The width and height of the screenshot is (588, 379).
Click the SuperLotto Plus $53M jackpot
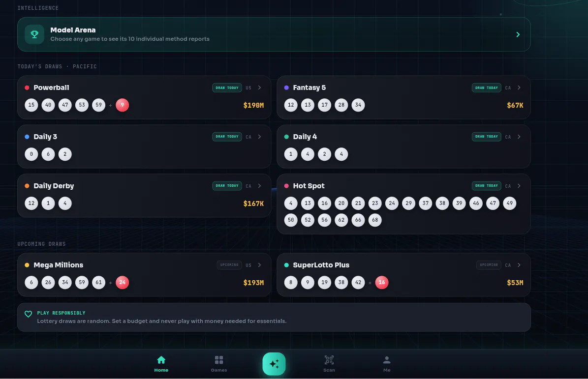click(x=515, y=283)
